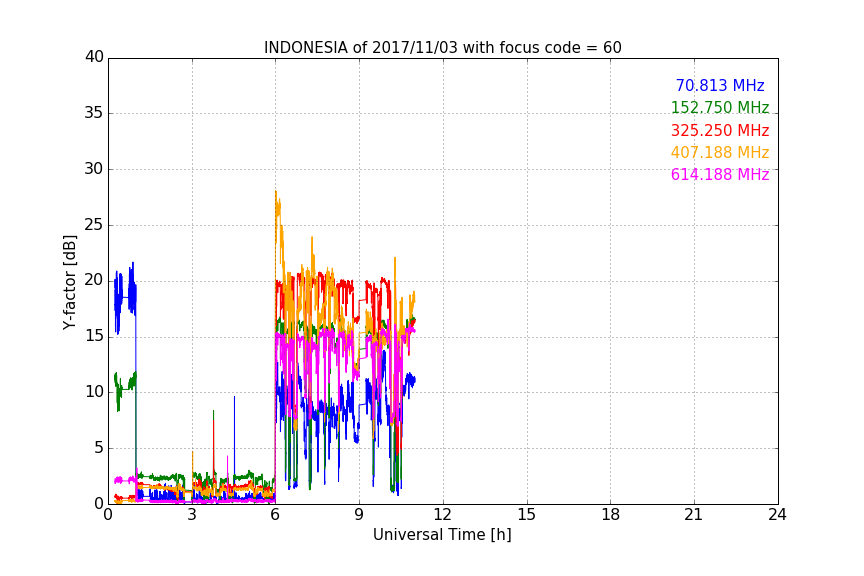
Task: Click the x-axis tick label 15
Action: tap(526, 515)
